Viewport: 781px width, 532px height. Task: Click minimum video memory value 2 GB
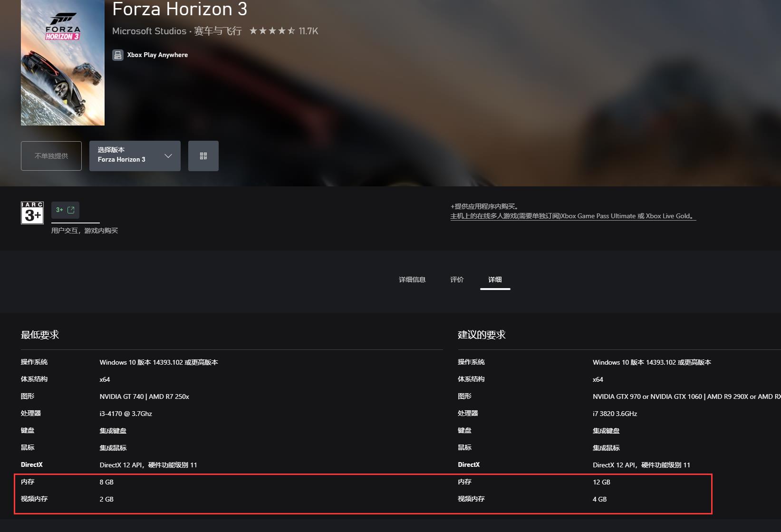pyautogui.click(x=106, y=499)
